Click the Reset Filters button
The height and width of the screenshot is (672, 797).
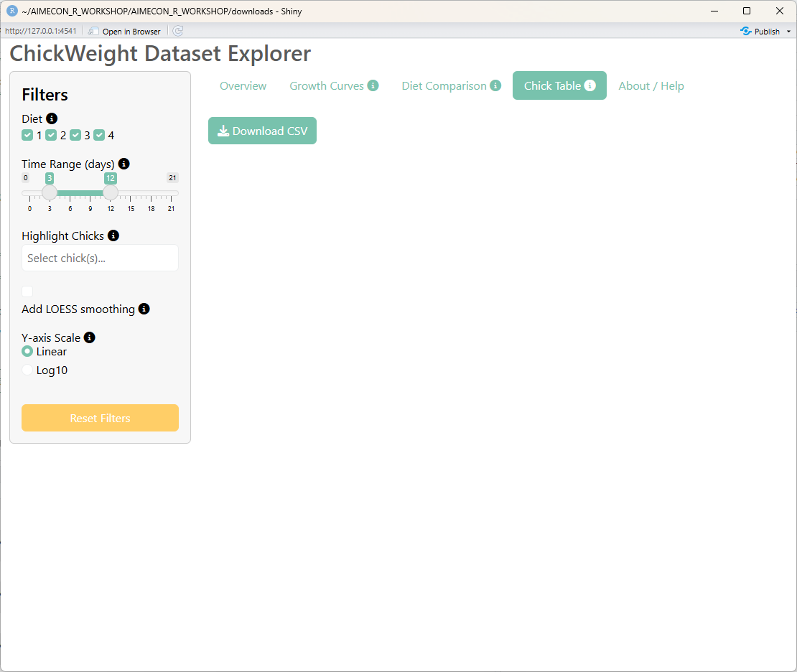pos(100,418)
